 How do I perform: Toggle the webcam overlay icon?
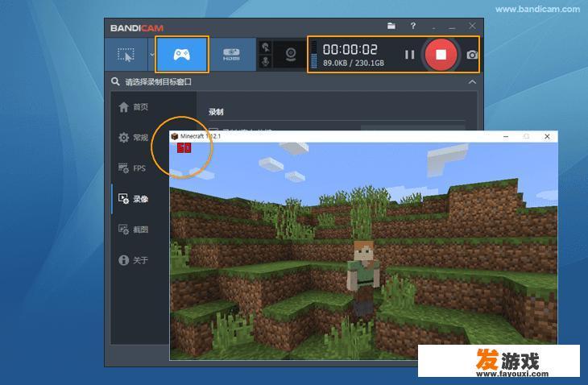pos(291,55)
